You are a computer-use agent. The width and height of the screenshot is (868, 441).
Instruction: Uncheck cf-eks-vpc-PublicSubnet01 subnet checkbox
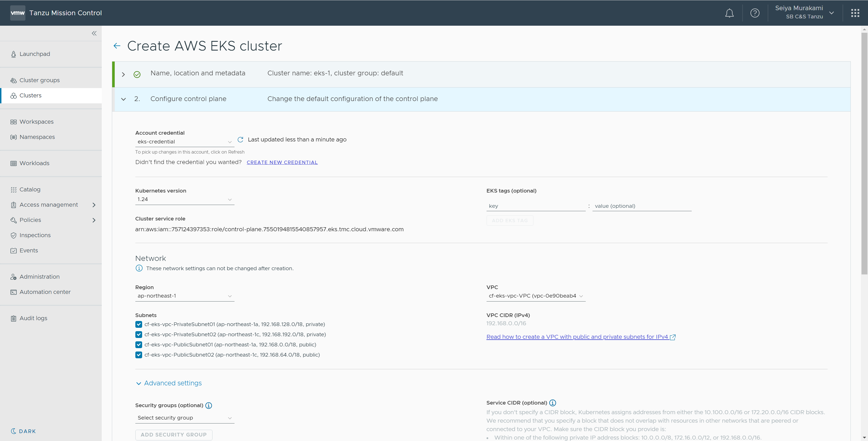tap(138, 344)
